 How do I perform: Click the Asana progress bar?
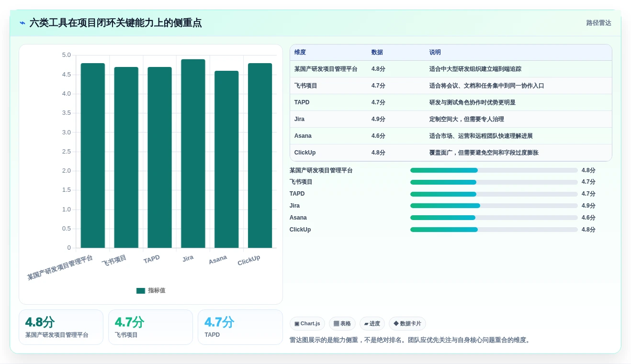(494, 218)
